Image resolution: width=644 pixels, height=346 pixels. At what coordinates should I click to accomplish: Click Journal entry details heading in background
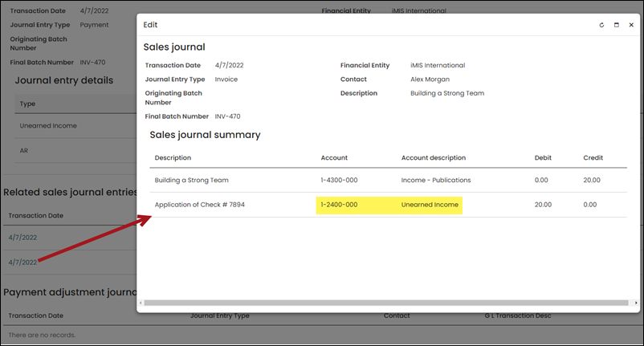click(64, 80)
